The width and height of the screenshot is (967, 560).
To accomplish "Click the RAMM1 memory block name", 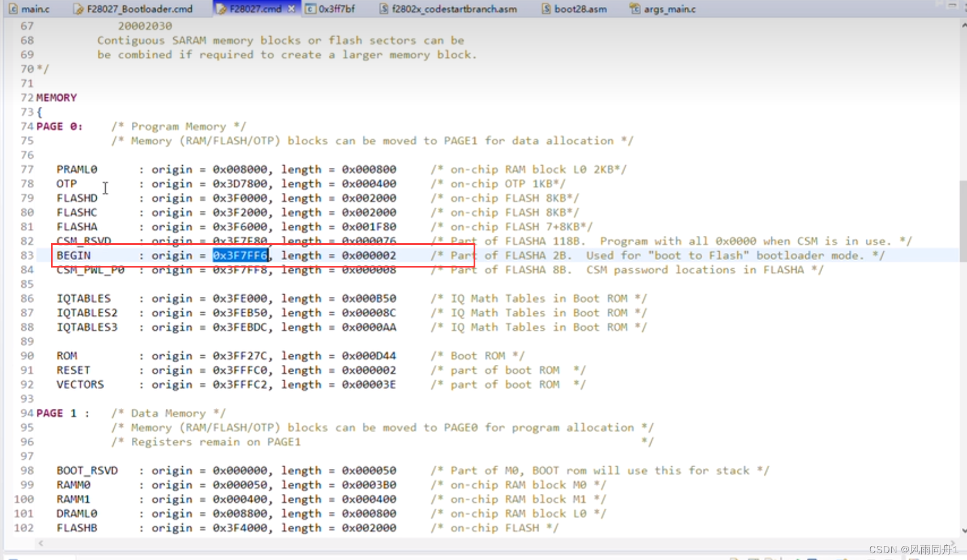I will 74,499.
